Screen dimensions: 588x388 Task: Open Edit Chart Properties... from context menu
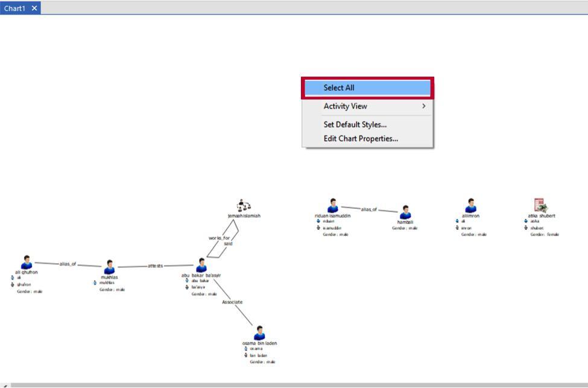[x=360, y=139]
